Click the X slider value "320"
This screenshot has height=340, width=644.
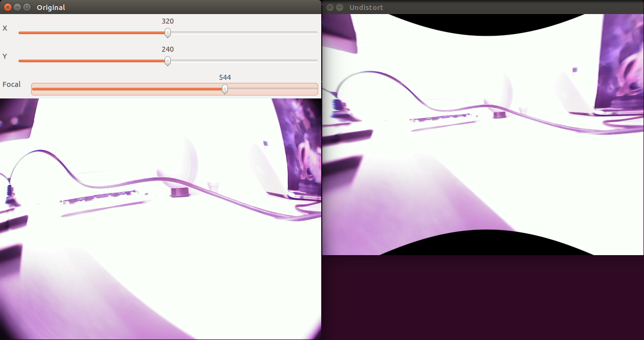[x=168, y=21]
